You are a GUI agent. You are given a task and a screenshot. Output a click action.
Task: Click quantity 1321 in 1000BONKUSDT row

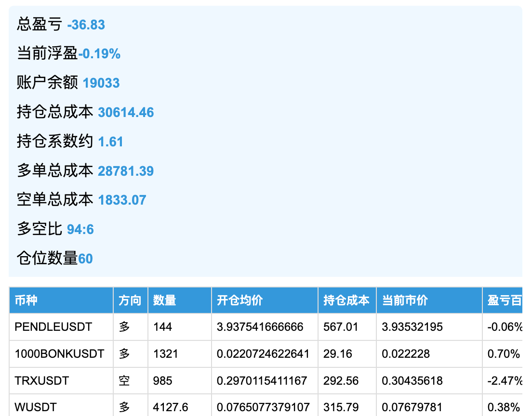tap(166, 353)
